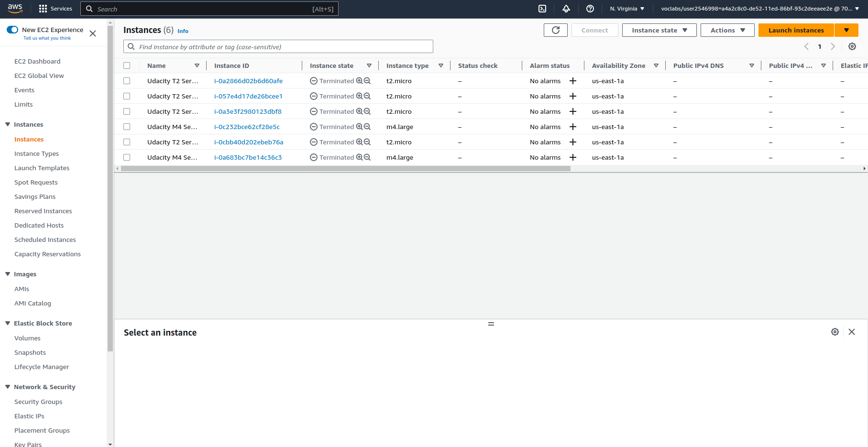Zoom in filter for i-0c232bce62cf28e5c state
Image resolution: width=868 pixels, height=447 pixels.
tap(359, 127)
